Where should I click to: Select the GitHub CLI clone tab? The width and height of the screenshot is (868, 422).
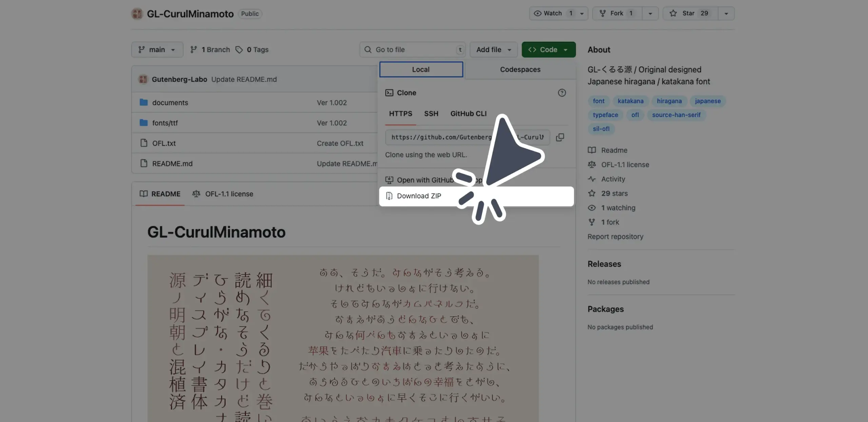point(468,114)
